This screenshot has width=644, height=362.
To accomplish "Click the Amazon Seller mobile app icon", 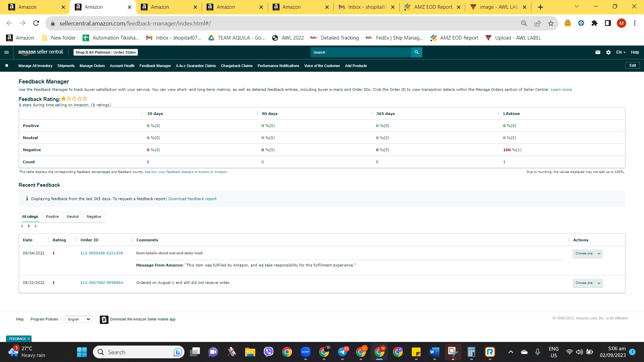I will [x=104, y=319].
